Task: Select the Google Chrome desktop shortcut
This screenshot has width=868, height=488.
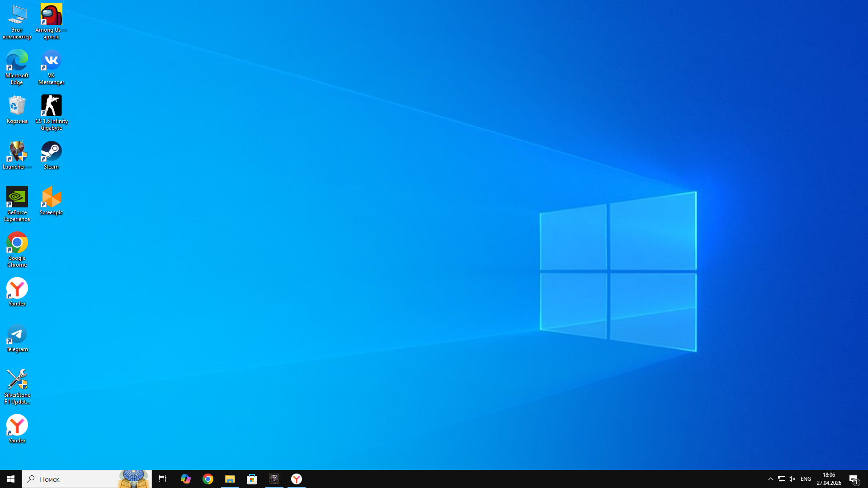Action: (x=17, y=243)
